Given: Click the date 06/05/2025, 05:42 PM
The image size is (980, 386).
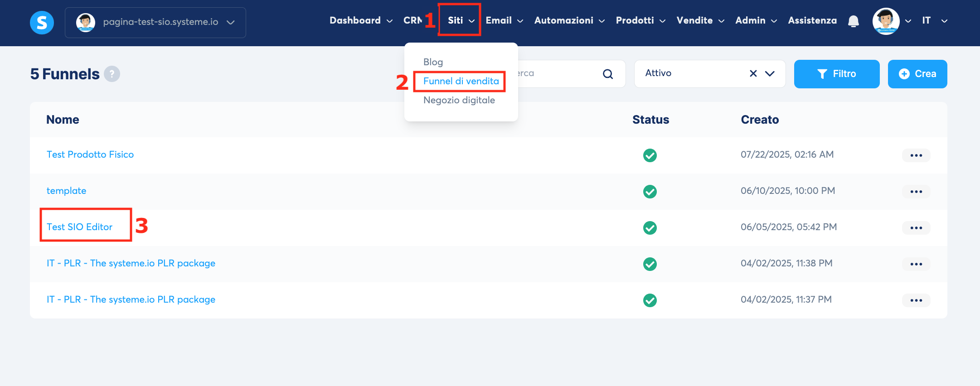Looking at the screenshot, I should (x=788, y=227).
